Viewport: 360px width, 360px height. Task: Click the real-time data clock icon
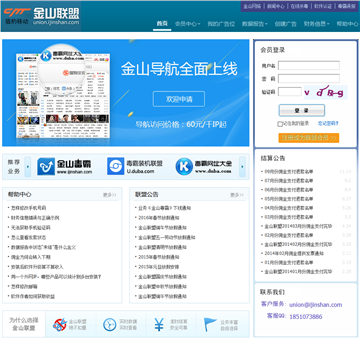[x=110, y=325]
